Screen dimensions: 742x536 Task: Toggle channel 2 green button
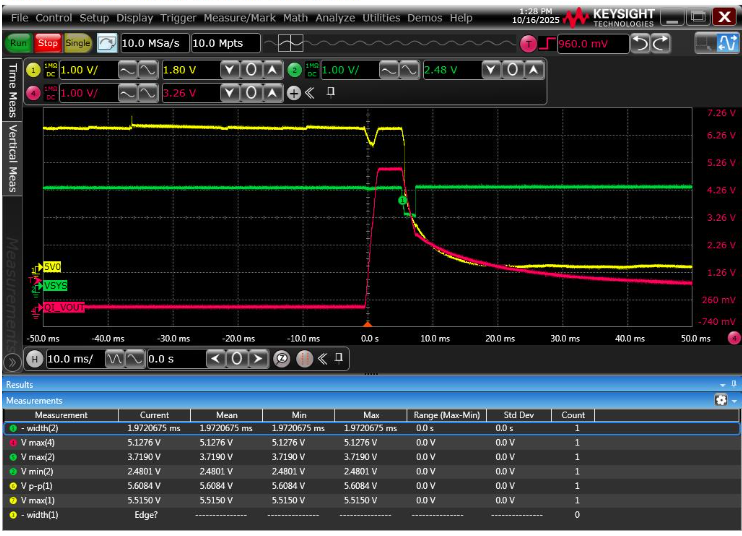coord(294,70)
